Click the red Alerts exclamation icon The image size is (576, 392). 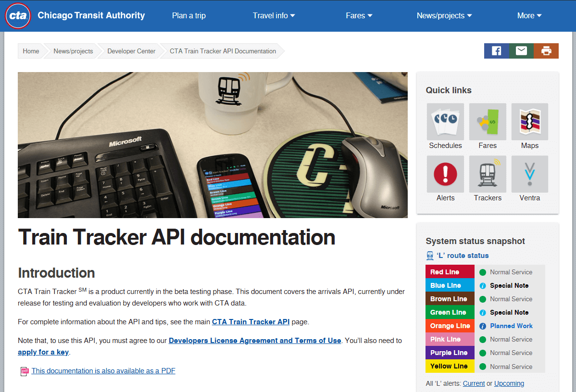pos(445,174)
